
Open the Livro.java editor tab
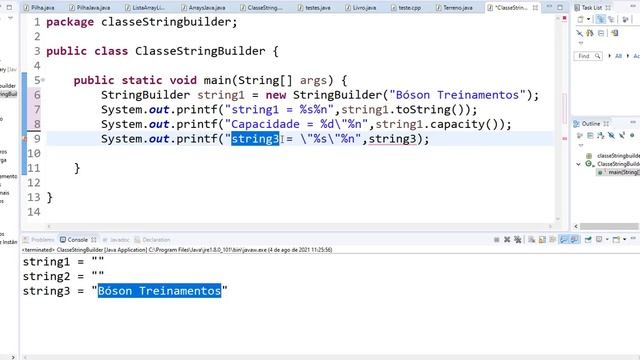pos(361,8)
